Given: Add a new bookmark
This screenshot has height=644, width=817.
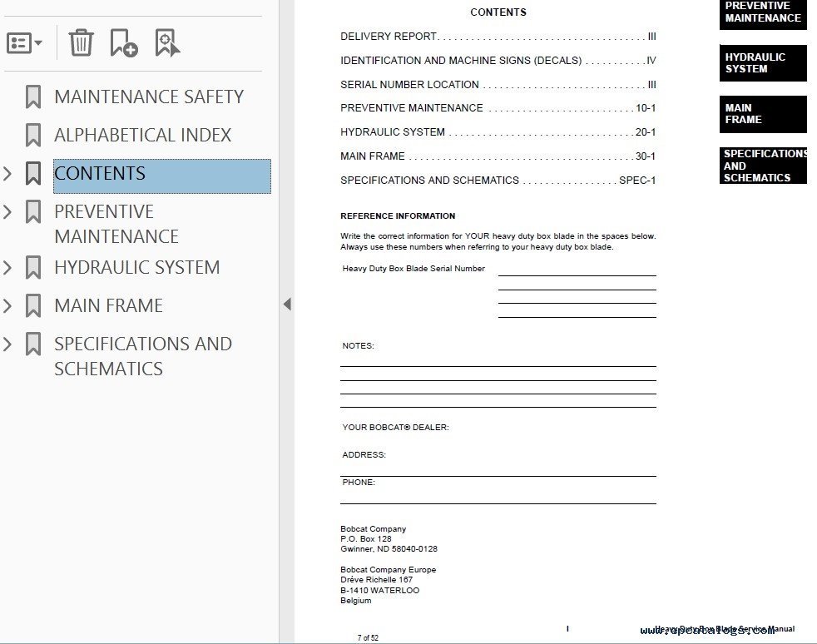Looking at the screenshot, I should (x=123, y=42).
